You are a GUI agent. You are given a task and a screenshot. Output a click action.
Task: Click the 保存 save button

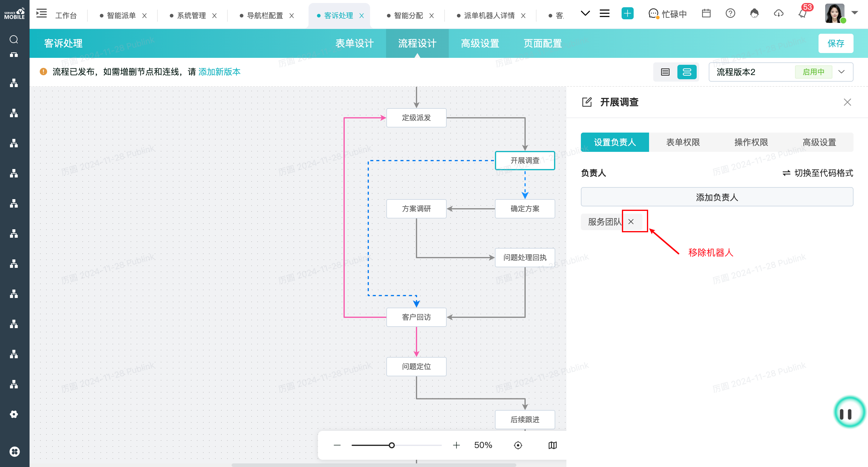tap(836, 43)
